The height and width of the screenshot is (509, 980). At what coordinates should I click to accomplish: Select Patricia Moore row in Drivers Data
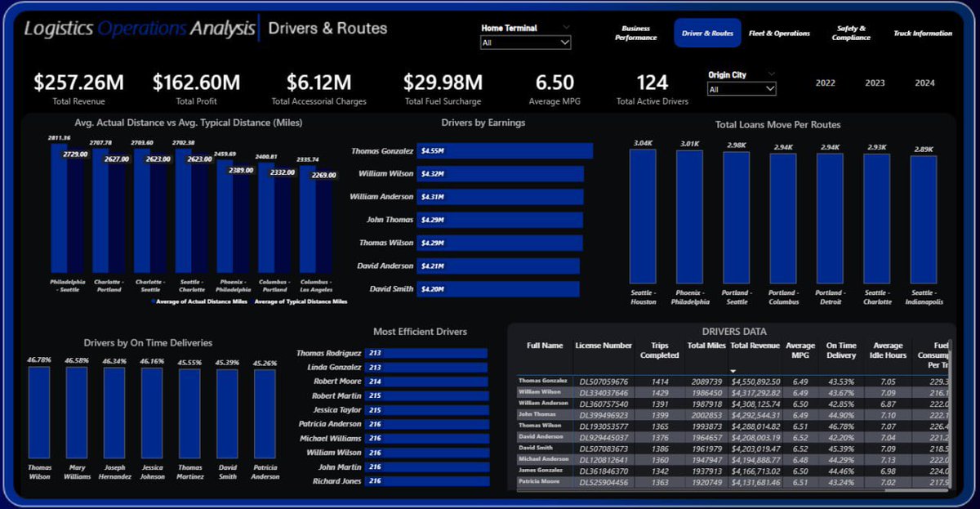pyautogui.click(x=733, y=483)
